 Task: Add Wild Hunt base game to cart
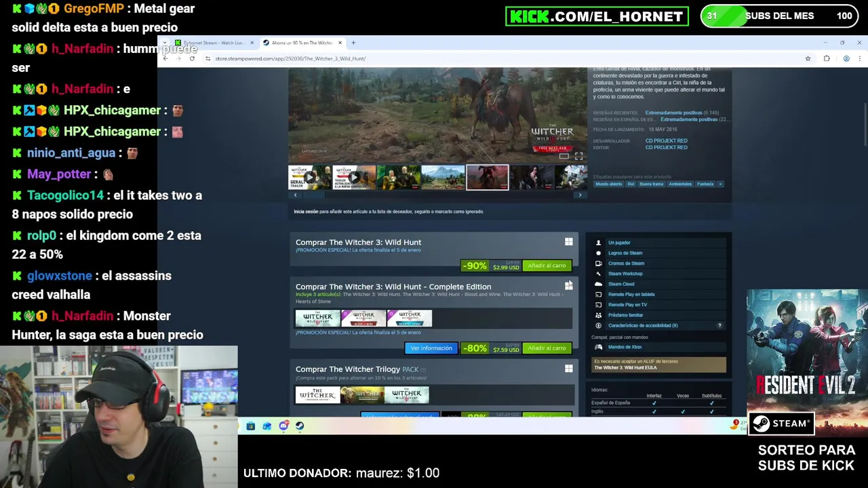coord(547,266)
